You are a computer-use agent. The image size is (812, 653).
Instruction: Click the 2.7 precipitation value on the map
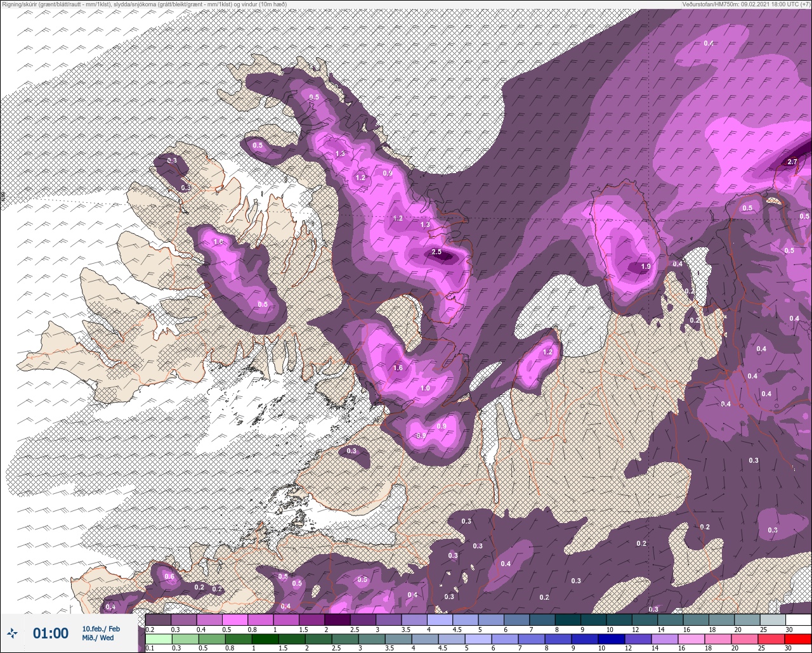tap(792, 162)
